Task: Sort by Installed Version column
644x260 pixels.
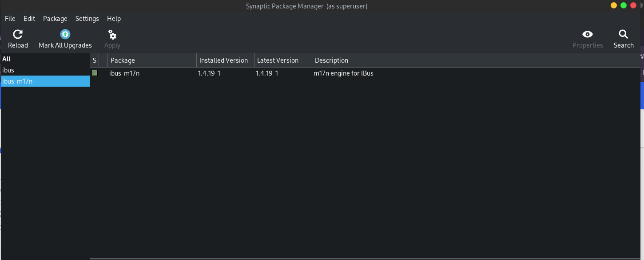Action: 225,60
